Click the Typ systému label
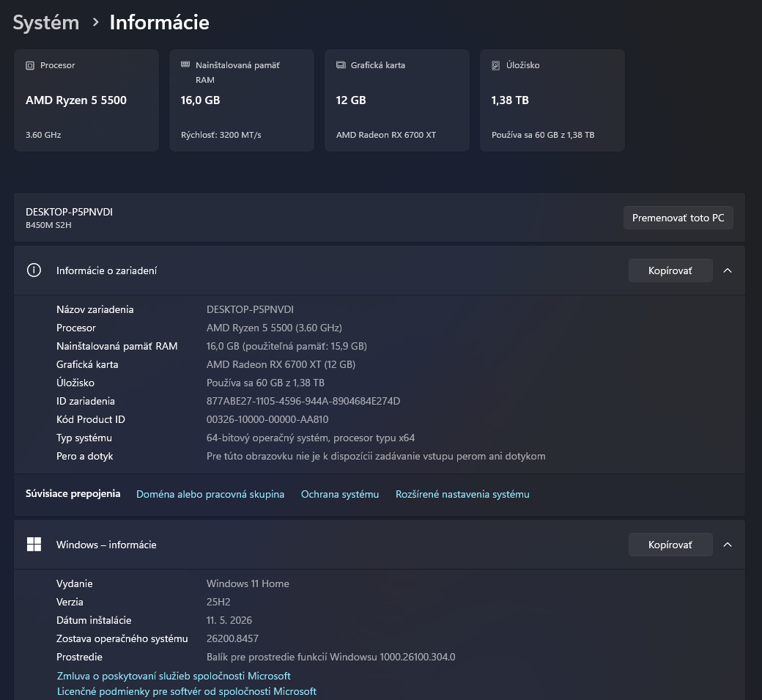762x700 pixels. point(84,438)
